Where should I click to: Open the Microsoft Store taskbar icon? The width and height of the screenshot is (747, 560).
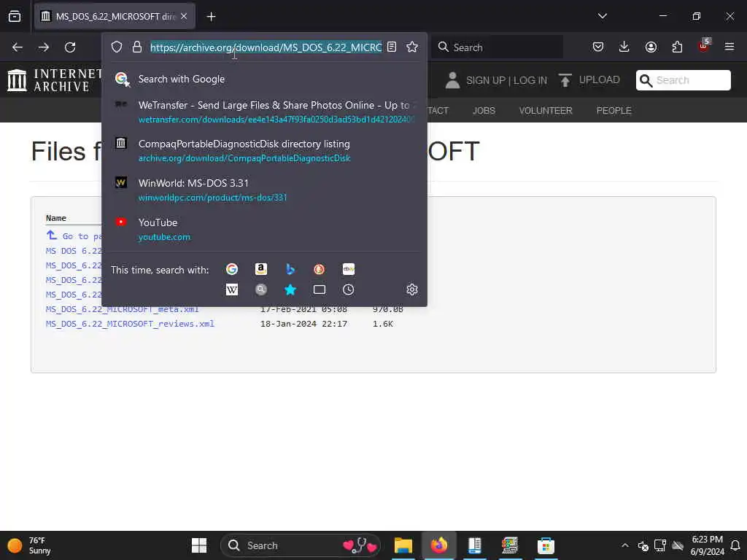click(546, 545)
